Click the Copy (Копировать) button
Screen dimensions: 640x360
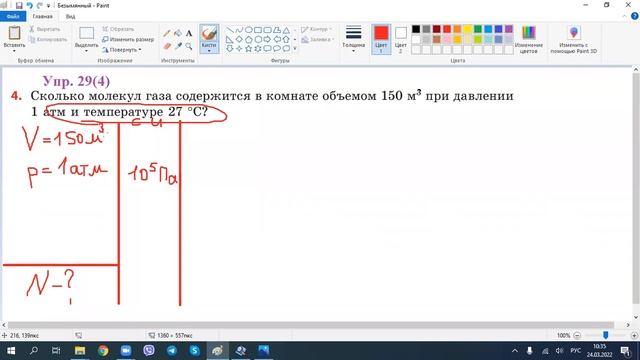[x=48, y=40]
